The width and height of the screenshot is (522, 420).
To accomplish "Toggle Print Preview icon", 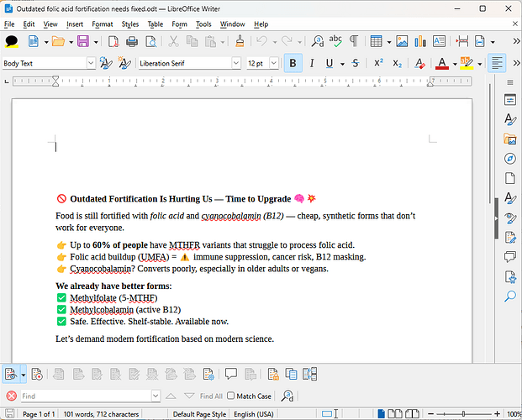I will point(150,42).
